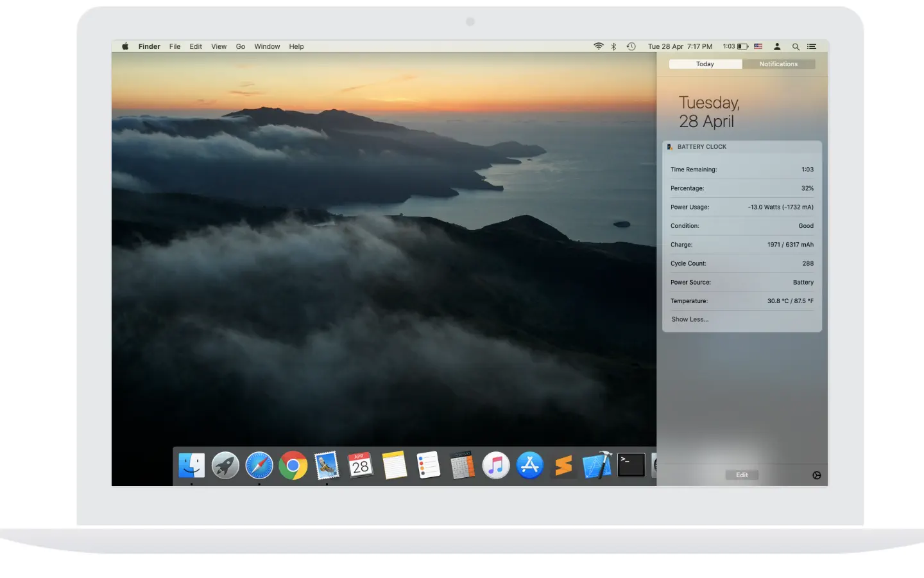Open the Battery Clock menu bar item
Image resolution: width=924 pixels, height=578 pixels.
(735, 46)
